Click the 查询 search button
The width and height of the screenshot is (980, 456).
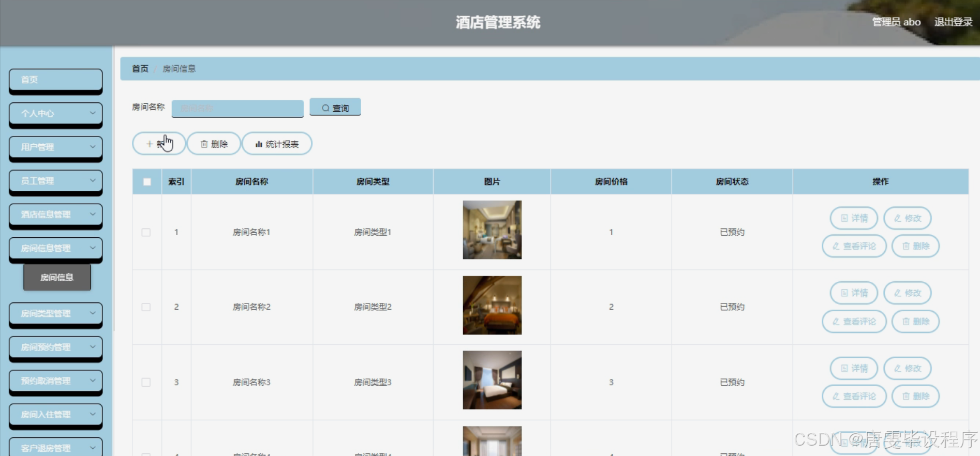pyautogui.click(x=335, y=108)
